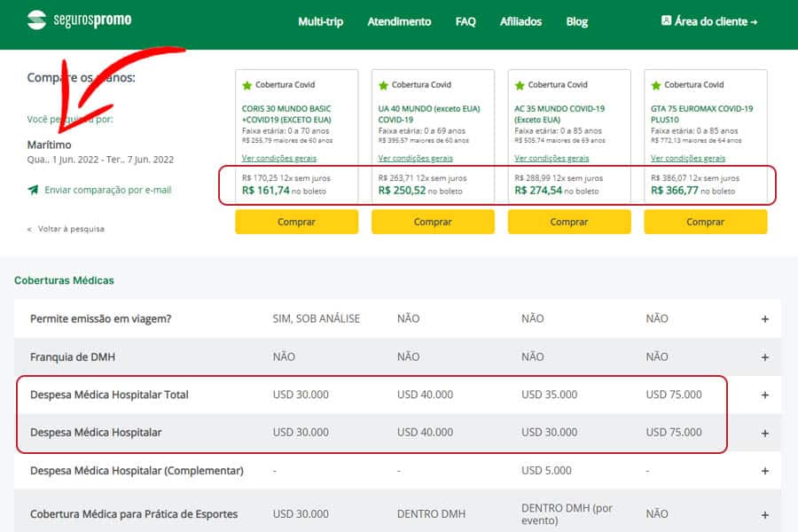
Task: Expand Despesa Médica Hospitalar (Complementar) row
Action: coord(765,471)
